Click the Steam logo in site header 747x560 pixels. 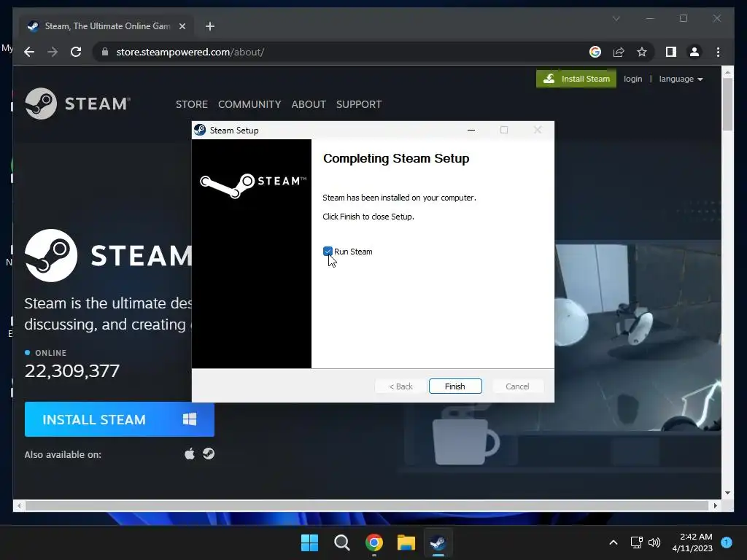[77, 104]
